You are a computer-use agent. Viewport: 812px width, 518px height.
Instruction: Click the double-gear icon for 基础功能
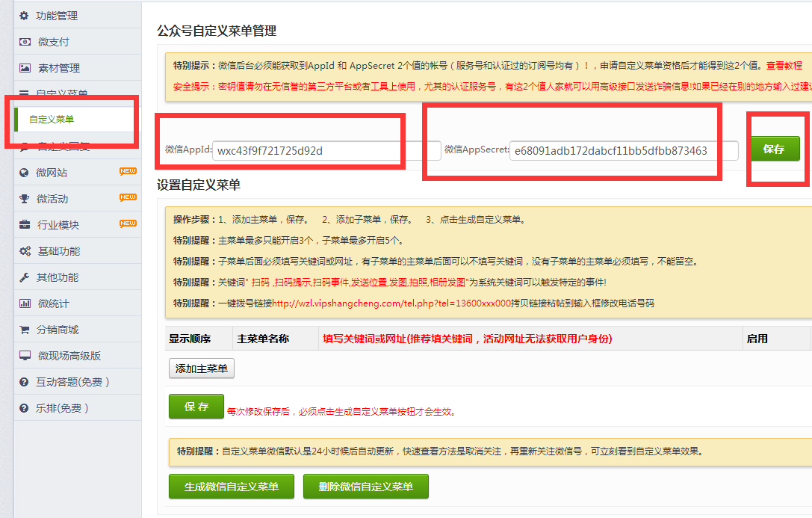pyautogui.click(x=25, y=251)
